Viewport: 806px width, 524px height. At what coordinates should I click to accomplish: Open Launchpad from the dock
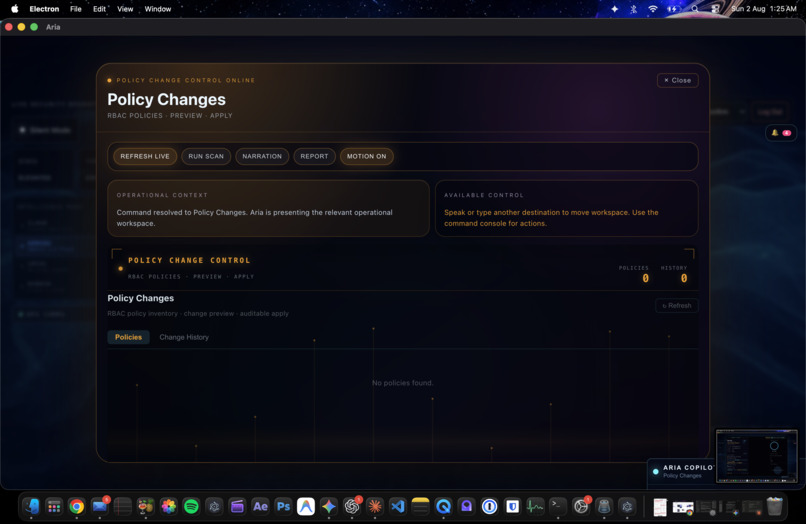(x=54, y=507)
